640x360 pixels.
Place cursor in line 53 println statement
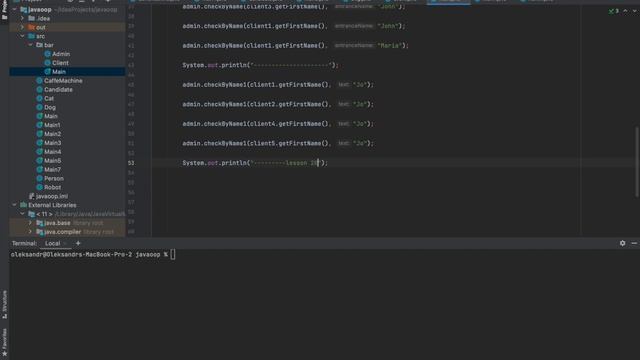click(255, 163)
